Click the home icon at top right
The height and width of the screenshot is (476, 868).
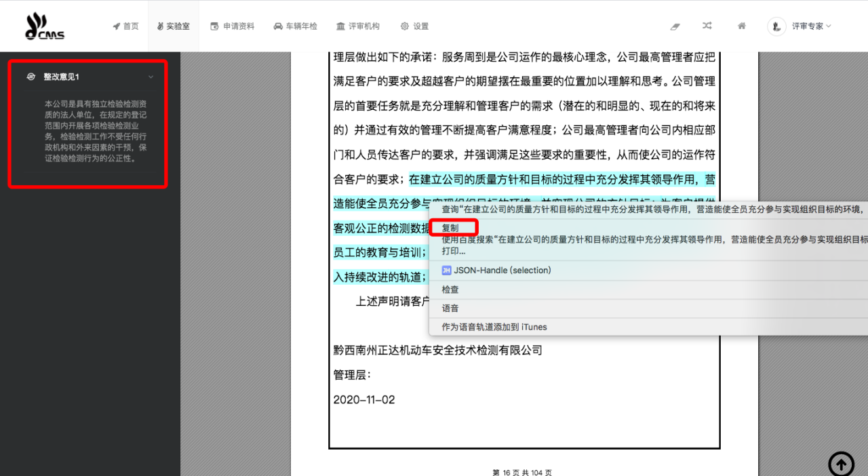(742, 26)
